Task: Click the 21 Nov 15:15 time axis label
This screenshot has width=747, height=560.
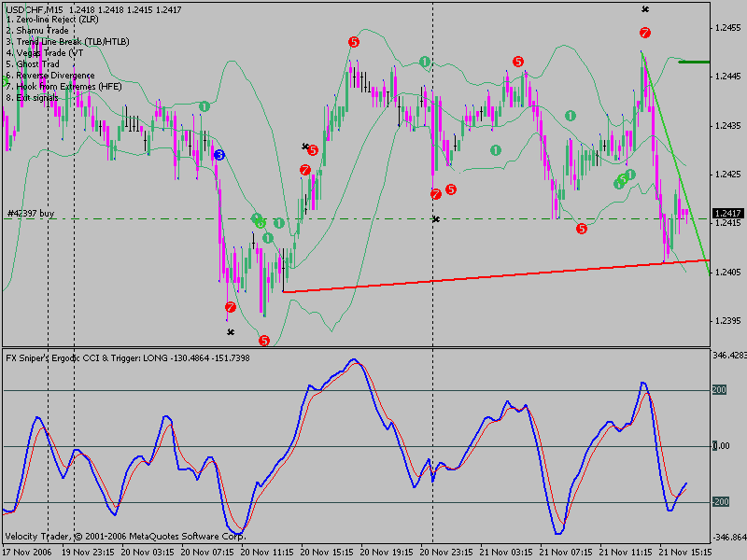Action: coord(685,553)
